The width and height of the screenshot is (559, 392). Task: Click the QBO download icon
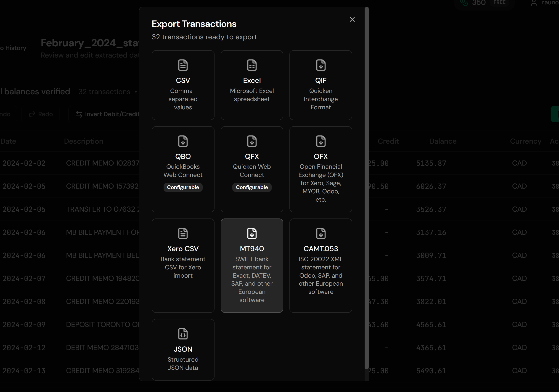click(183, 141)
